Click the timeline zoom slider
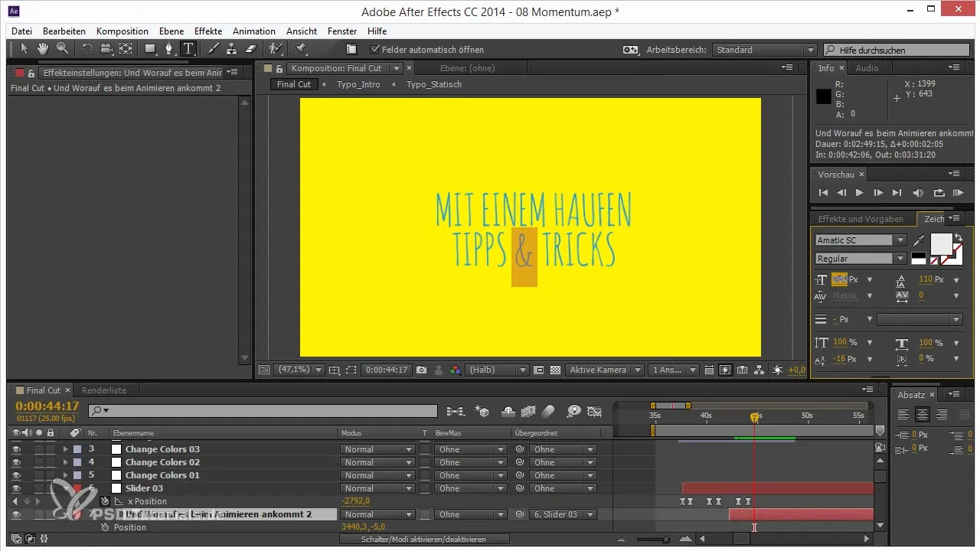980x551 pixels. (x=652, y=540)
